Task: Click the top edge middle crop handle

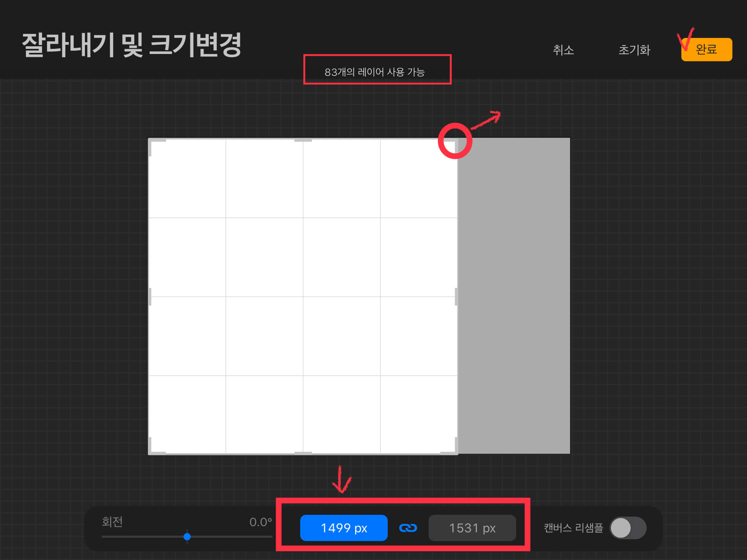Action: coord(303,140)
